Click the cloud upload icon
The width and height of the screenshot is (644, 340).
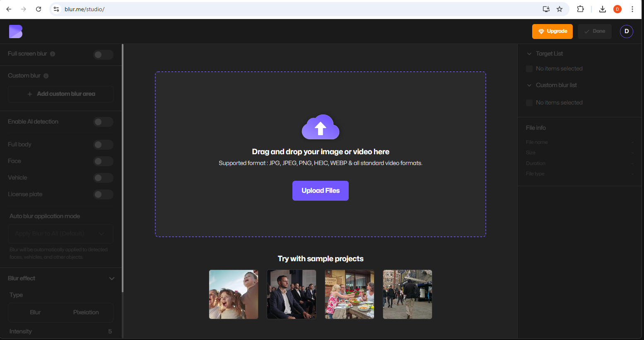pyautogui.click(x=321, y=127)
